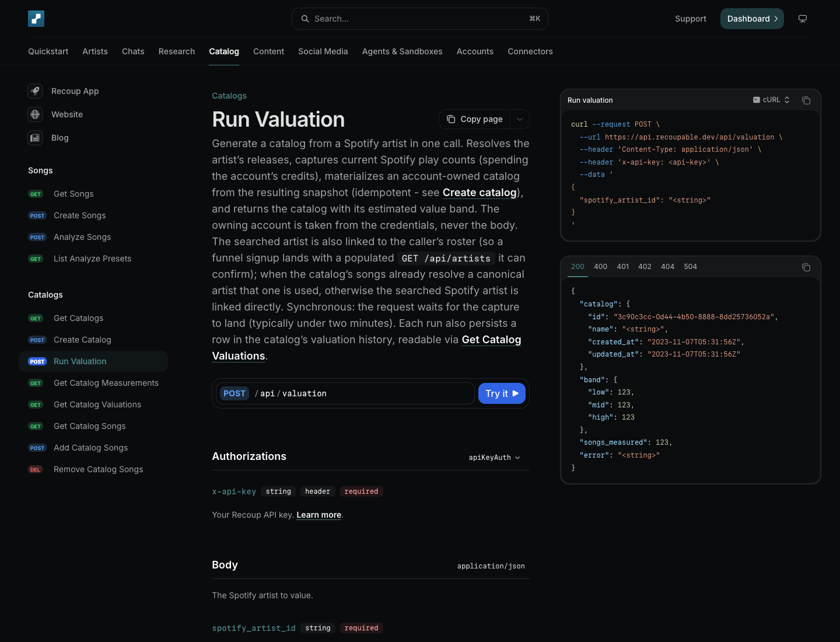Switch to the Social Media tab
The width and height of the screenshot is (840, 642).
323,51
